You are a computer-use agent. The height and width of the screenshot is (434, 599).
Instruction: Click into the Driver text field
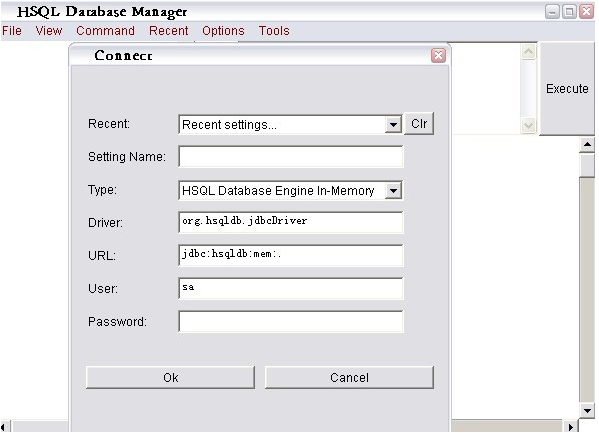coord(290,222)
